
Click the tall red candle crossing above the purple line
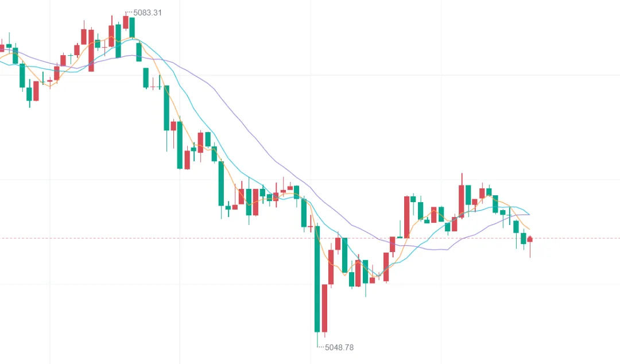coord(406,216)
